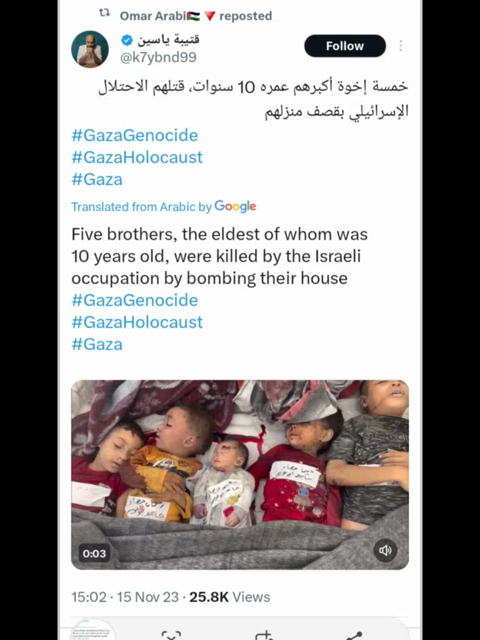Image resolution: width=480 pixels, height=640 pixels.
Task: Open the three-dot more options menu
Action: click(x=401, y=46)
